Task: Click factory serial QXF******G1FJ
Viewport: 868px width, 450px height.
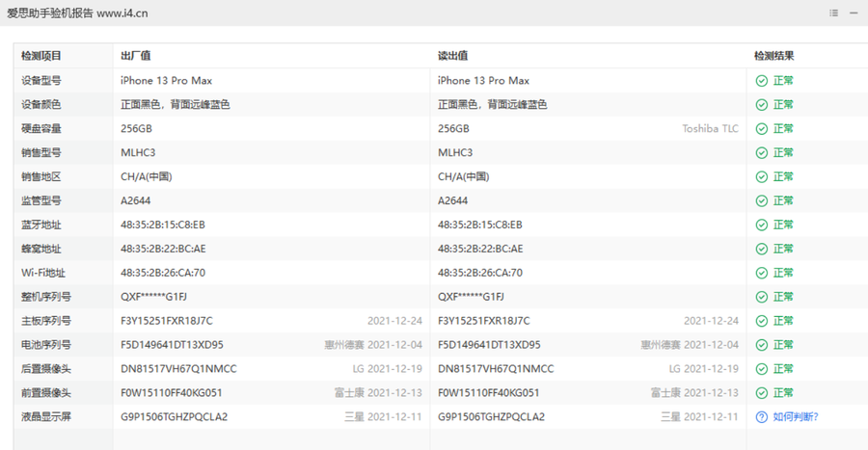Action: click(x=154, y=297)
